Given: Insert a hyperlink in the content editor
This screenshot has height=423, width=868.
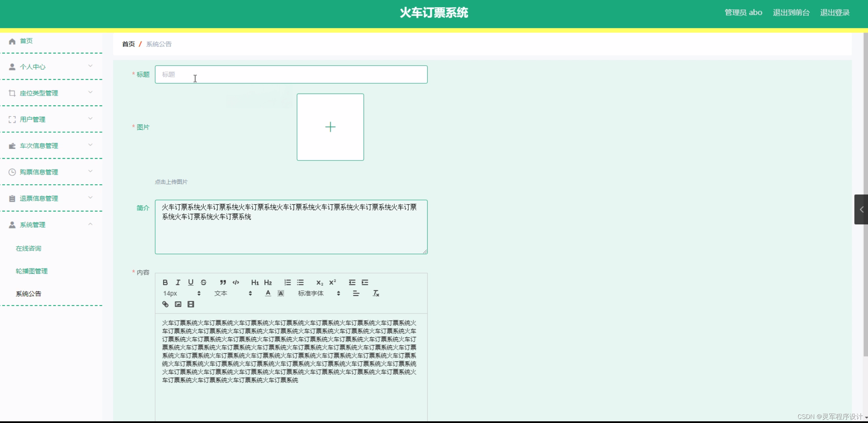Looking at the screenshot, I should (165, 304).
